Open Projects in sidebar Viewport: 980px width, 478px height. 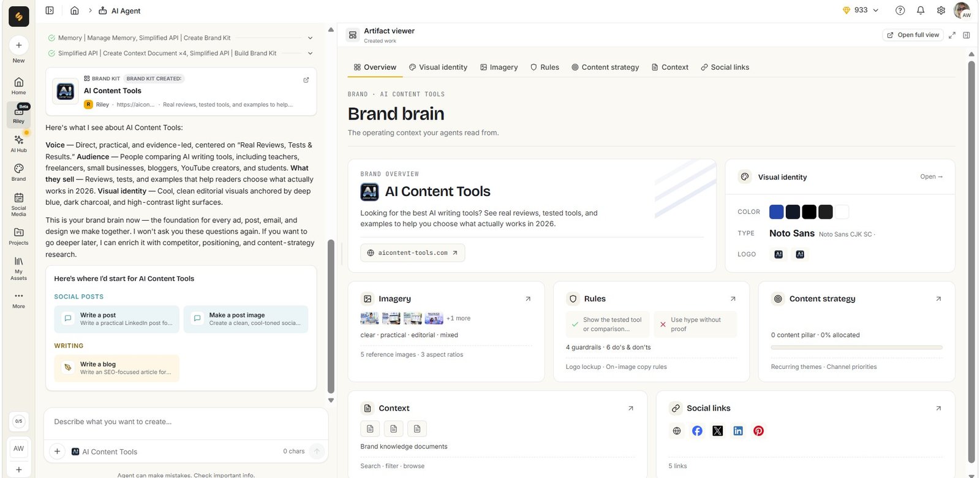pyautogui.click(x=18, y=236)
